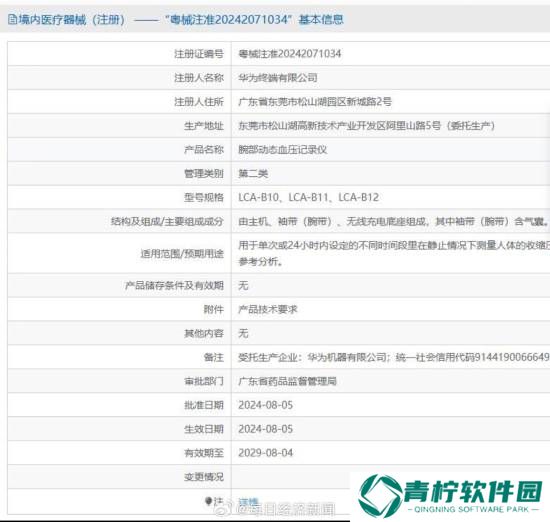Open the 详情 link in the 注 row
This screenshot has height=522, width=550.
[248, 502]
